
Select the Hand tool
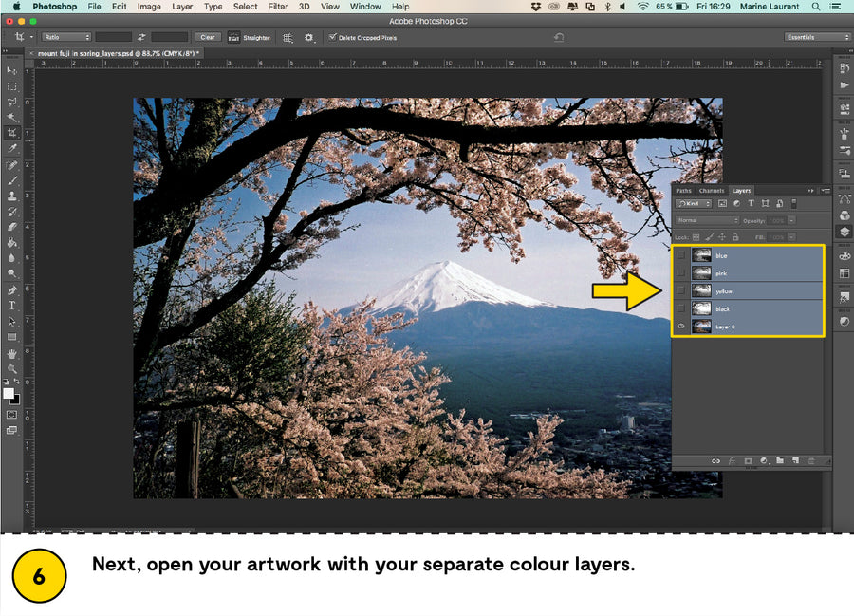click(x=12, y=353)
